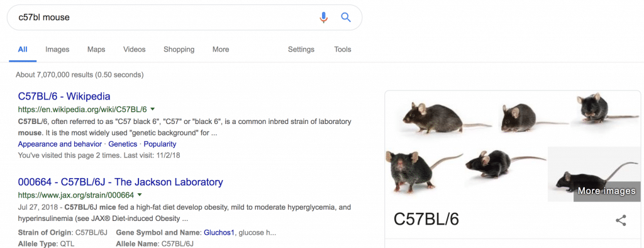Open the Maps tab
Screen dimensions: 644x248
point(96,49)
